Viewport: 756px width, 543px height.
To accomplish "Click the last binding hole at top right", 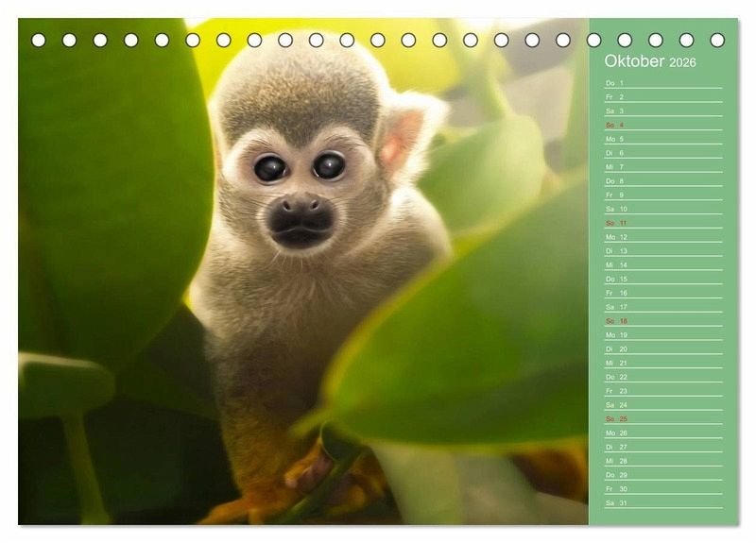I will (717, 40).
